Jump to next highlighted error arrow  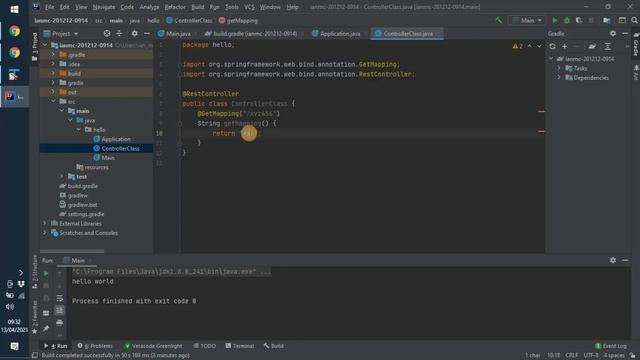point(539,46)
